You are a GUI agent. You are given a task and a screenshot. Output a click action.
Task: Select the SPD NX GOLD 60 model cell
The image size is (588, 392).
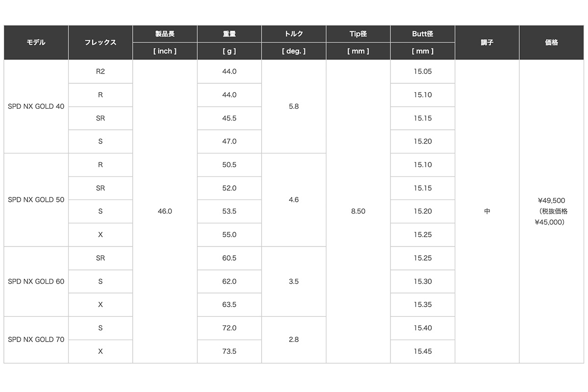coord(36,282)
